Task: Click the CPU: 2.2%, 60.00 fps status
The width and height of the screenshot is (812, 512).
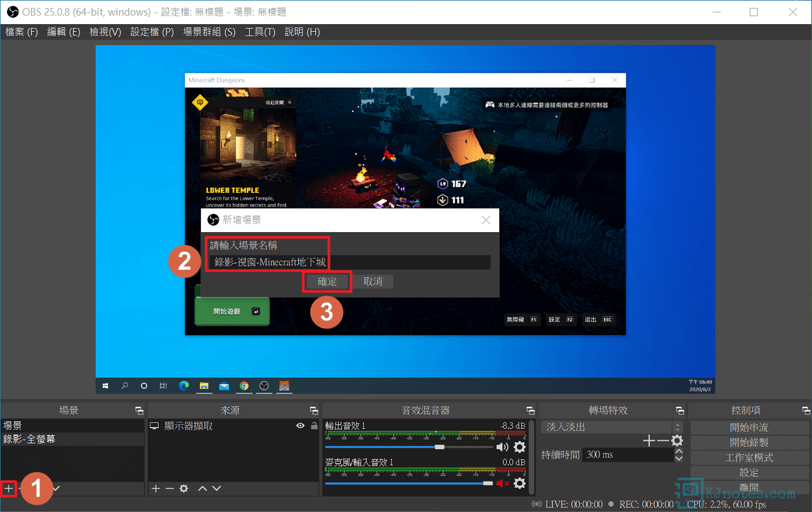Action: pyautogui.click(x=726, y=505)
